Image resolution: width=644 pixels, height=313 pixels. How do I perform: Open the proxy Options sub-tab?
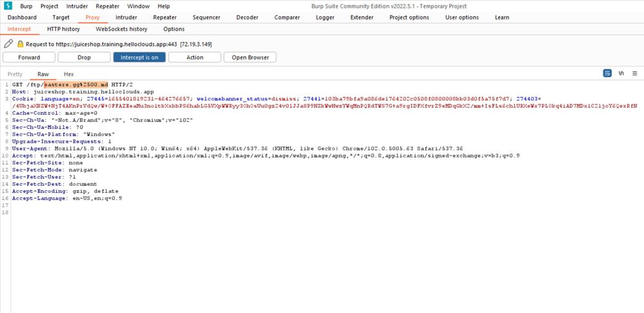coord(174,29)
